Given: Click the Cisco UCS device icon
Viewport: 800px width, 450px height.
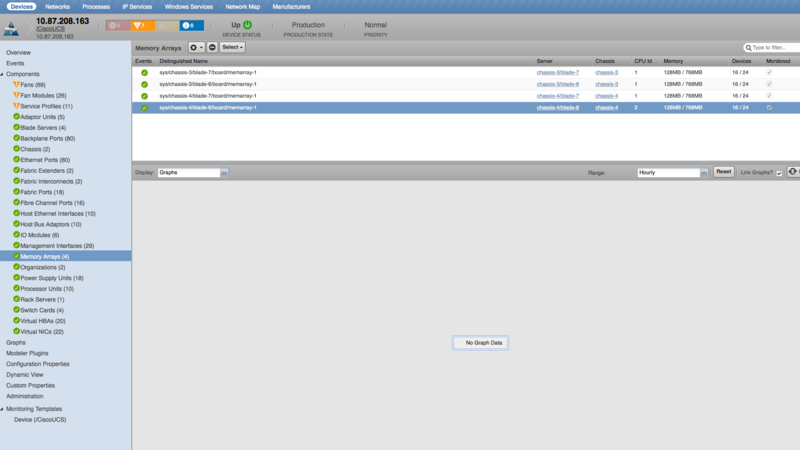Looking at the screenshot, I should pos(11,29).
